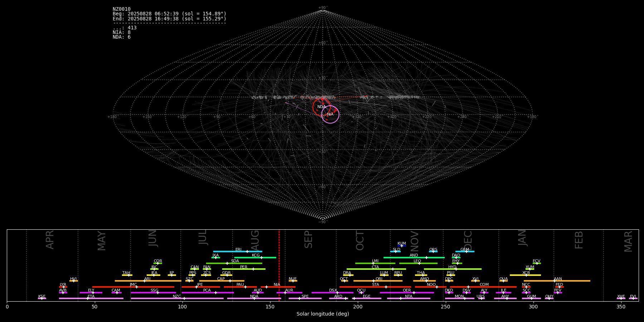Viewport: 644px width, 322px height.
Task: Click the 'NIA: 8' count in header
Action: (x=122, y=33)
